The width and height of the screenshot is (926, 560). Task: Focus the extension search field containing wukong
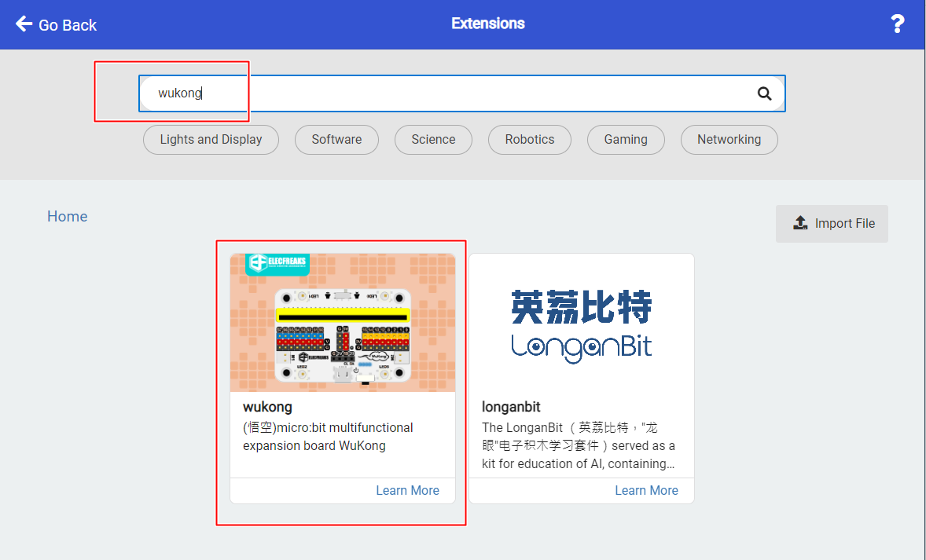pyautogui.click(x=461, y=93)
